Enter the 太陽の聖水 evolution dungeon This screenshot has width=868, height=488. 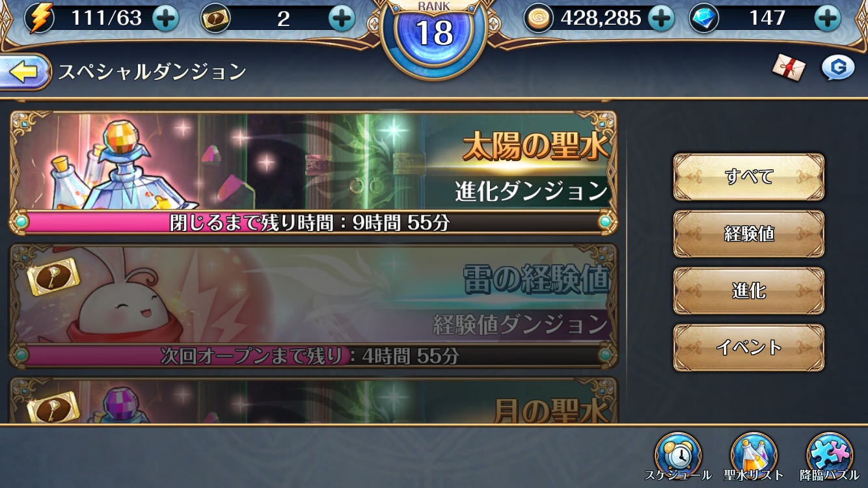(313, 172)
